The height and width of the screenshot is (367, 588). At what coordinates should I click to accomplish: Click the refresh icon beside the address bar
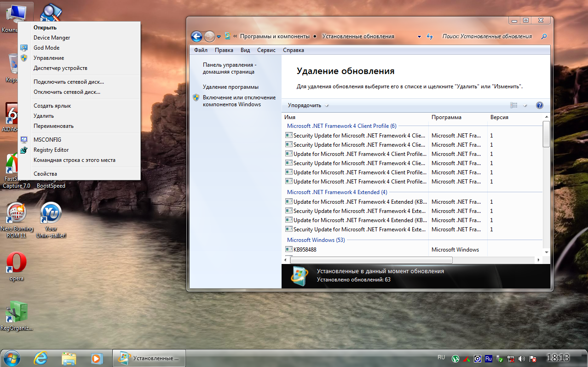pyautogui.click(x=430, y=36)
